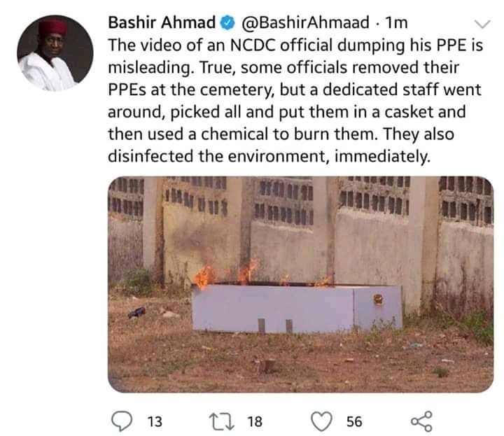Click the reply count 13

point(155,421)
